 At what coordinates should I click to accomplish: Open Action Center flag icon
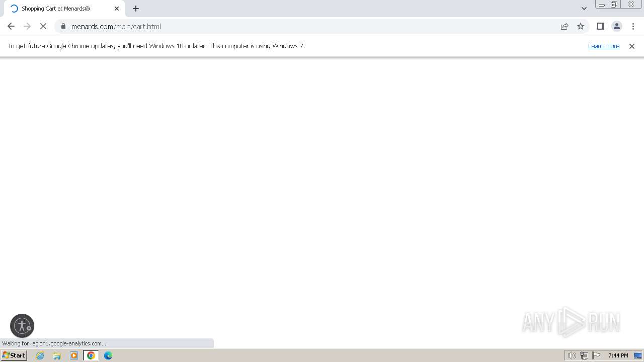point(597,355)
